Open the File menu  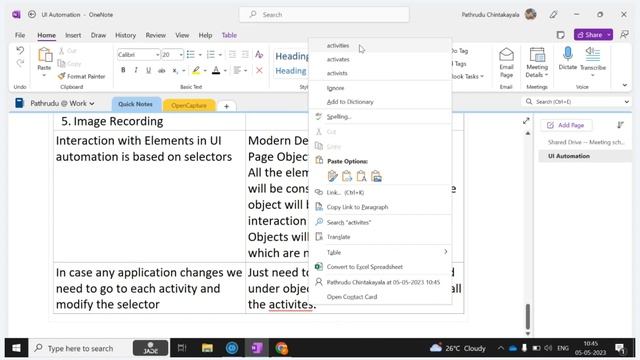[x=20, y=35]
